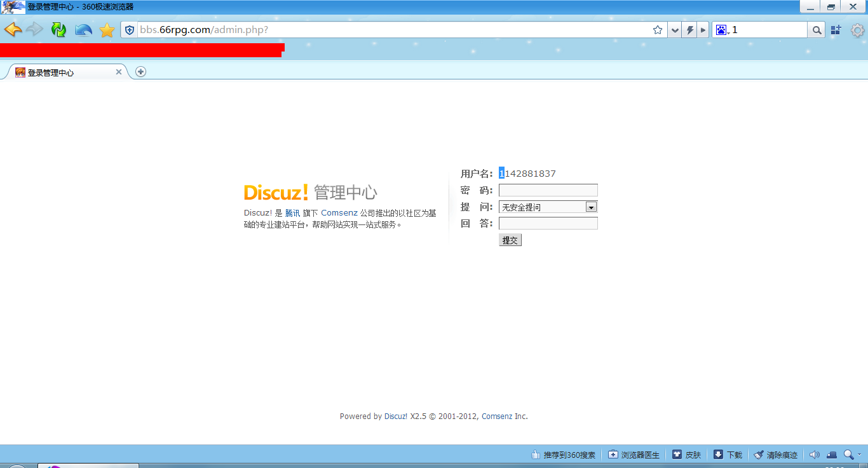Screen dimensions: 868x468
Task: Open the Baidu paw search engine selector
Action: tap(721, 30)
